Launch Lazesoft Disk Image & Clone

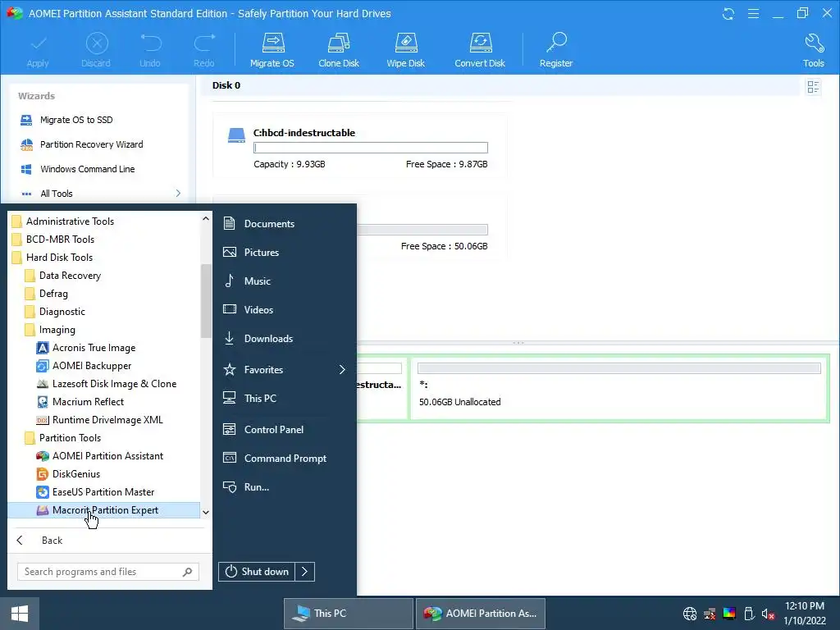pos(114,384)
